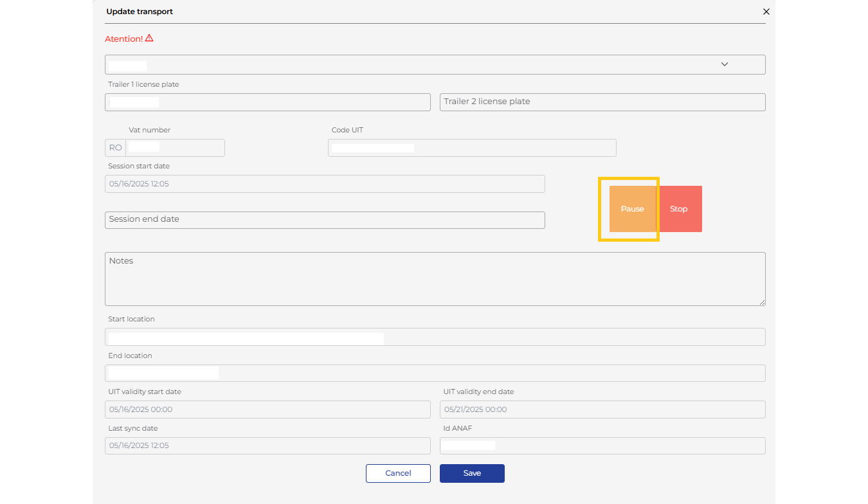Image resolution: width=868 pixels, height=504 pixels.
Task: Select the UIT validity start date field
Action: (x=267, y=410)
